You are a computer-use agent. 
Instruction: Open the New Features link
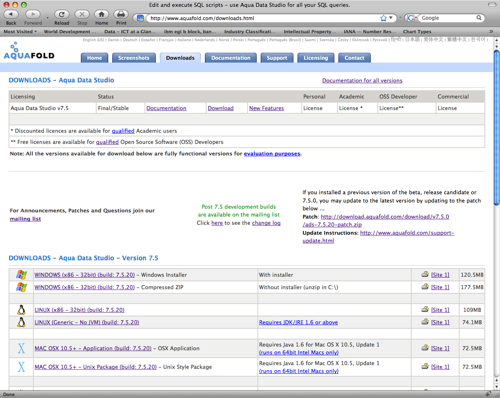[x=266, y=108]
